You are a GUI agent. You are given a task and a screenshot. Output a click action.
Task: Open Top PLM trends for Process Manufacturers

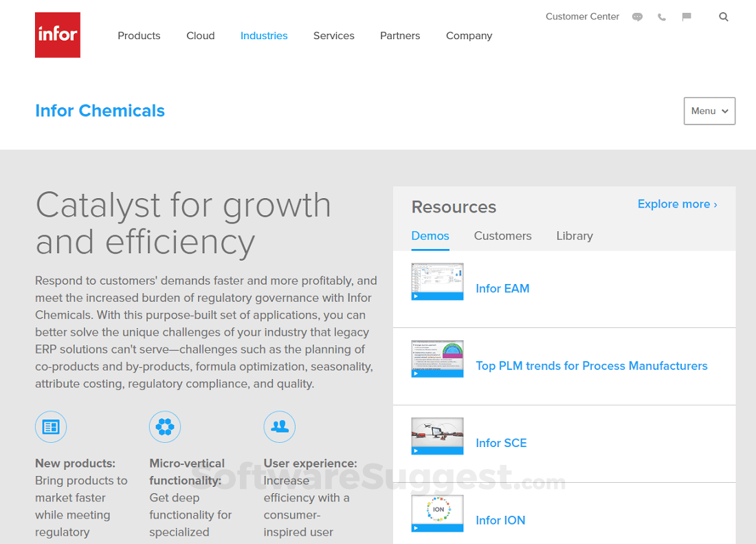point(592,366)
